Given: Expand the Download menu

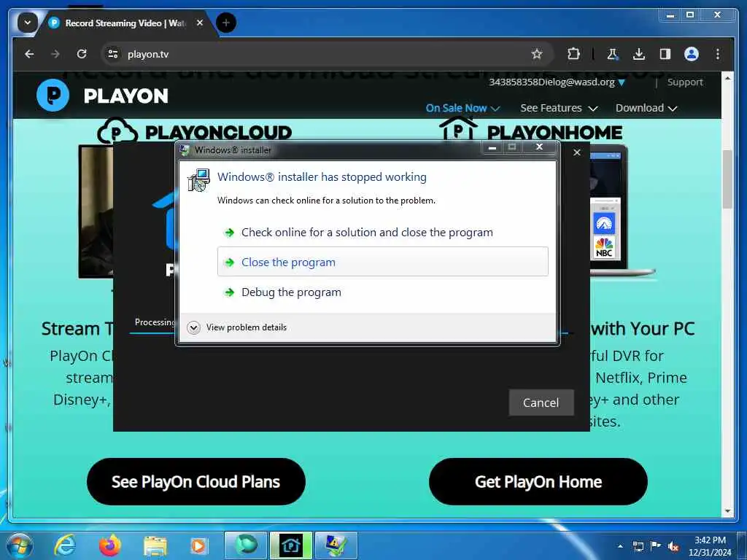Looking at the screenshot, I should pos(646,108).
